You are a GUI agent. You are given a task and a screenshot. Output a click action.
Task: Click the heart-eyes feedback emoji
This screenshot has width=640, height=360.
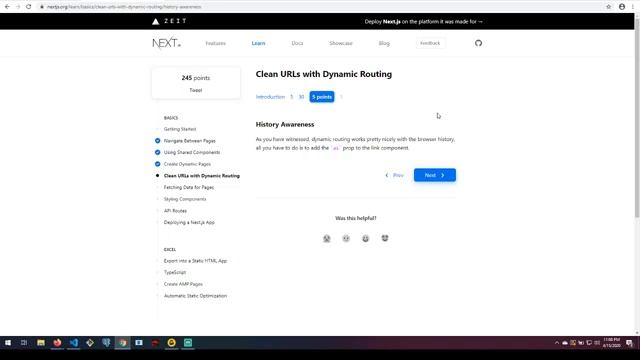coord(385,238)
